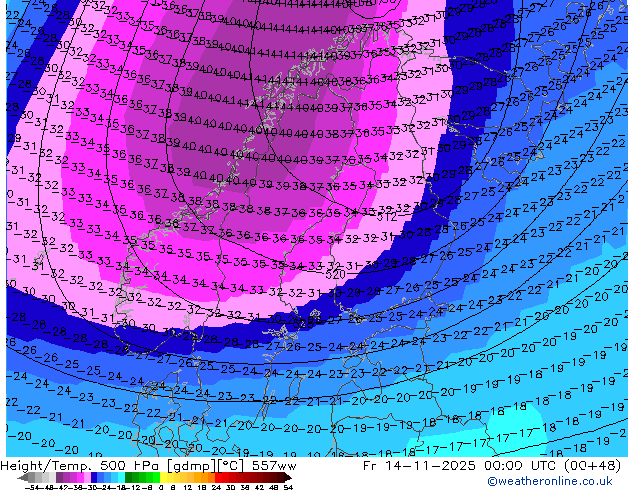Pick the light pink swatch in the legend
The height and width of the screenshot is (490, 634).
point(87,478)
